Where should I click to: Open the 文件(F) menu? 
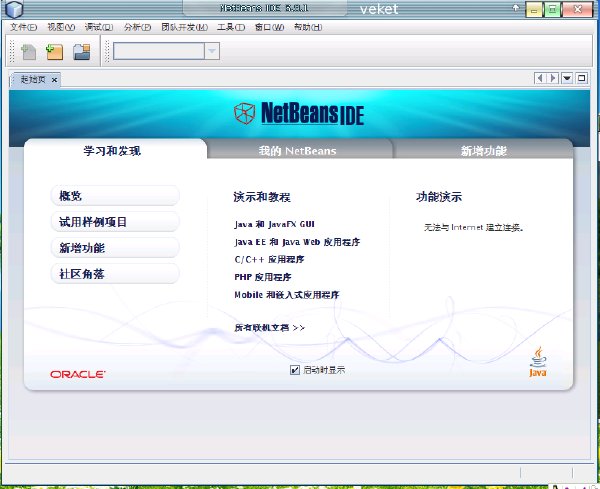(23, 27)
